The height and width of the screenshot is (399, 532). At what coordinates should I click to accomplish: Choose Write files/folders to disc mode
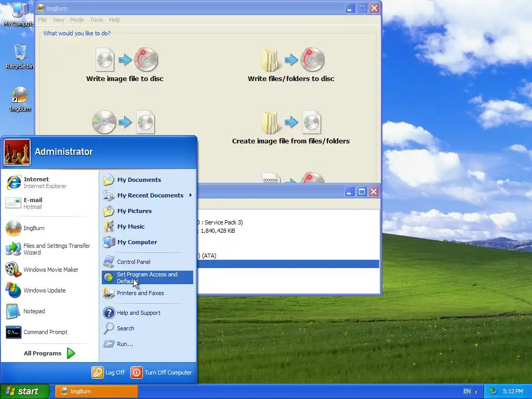point(291,65)
